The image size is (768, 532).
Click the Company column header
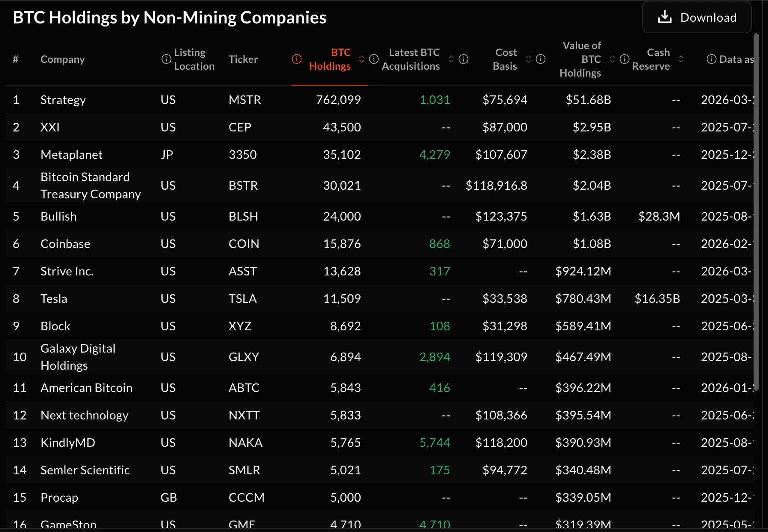(63, 59)
